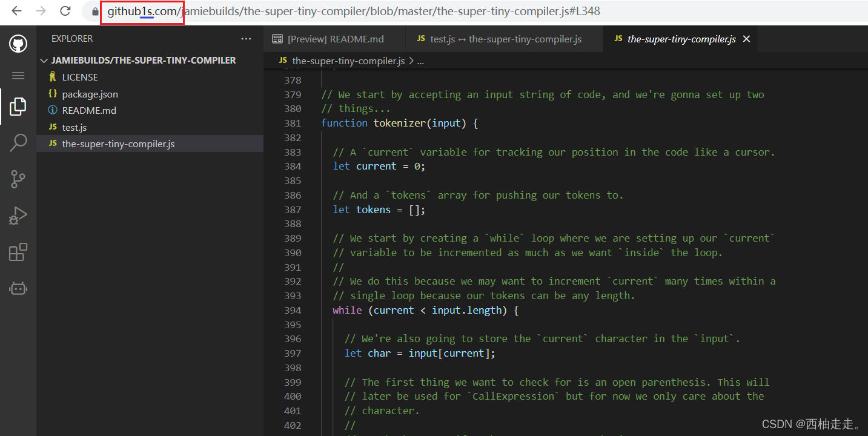
Task: Open the Explorer files icon
Action: 18,107
